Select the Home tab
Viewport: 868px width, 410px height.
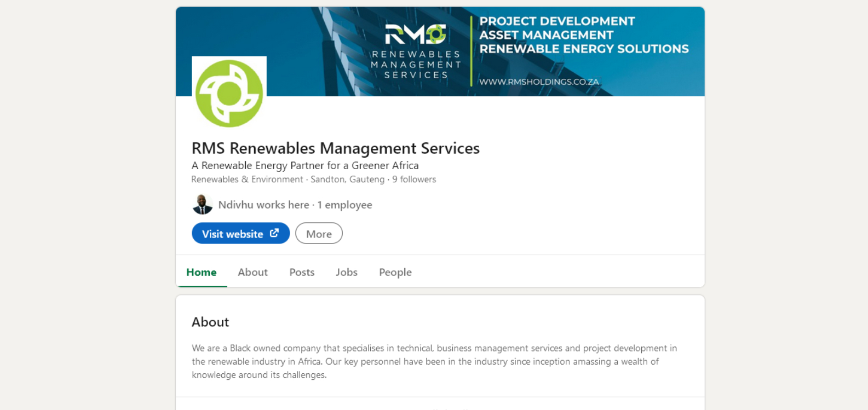[x=201, y=272]
